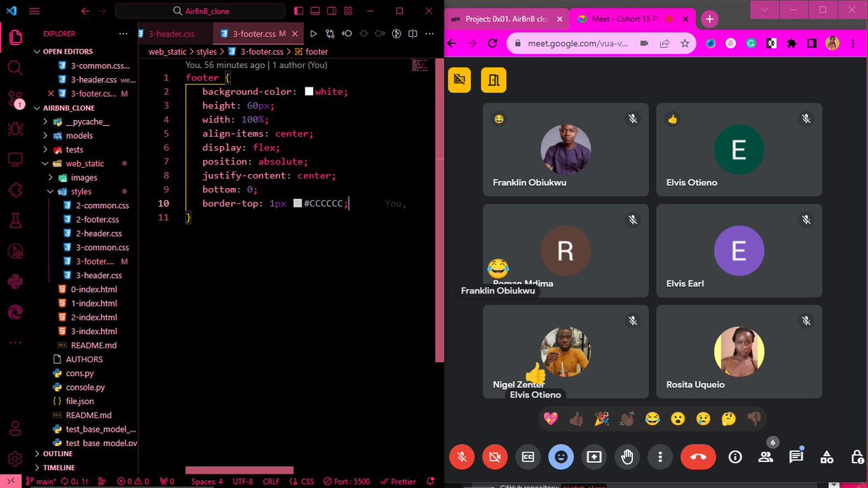
Task: Open the Testing flask view
Action: [x=15, y=221]
